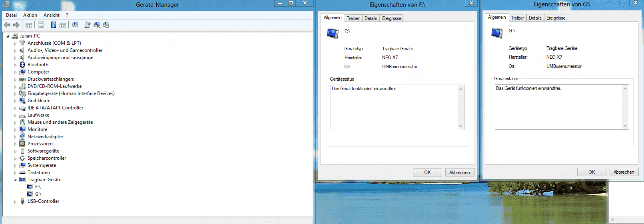644x224 pixels.
Task: Open the ? help menu
Action: pos(67,15)
